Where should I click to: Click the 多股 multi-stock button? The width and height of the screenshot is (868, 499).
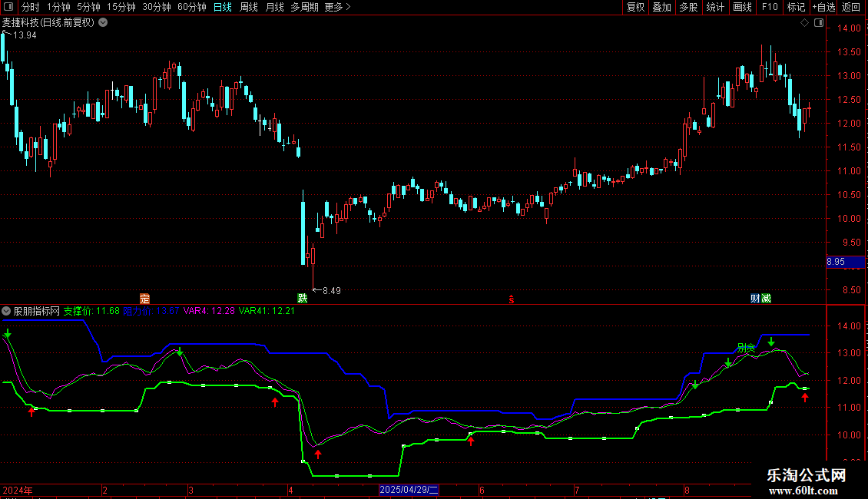point(689,7)
